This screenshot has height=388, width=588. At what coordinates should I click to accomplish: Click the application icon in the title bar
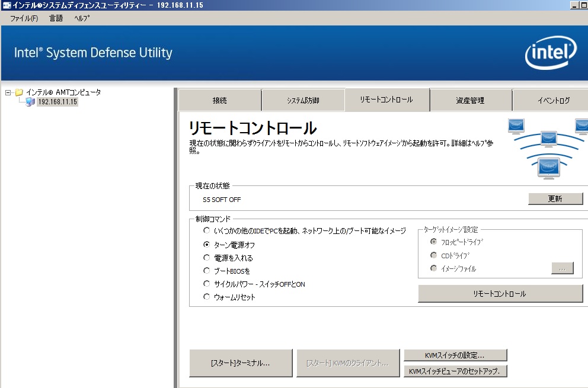point(7,5)
